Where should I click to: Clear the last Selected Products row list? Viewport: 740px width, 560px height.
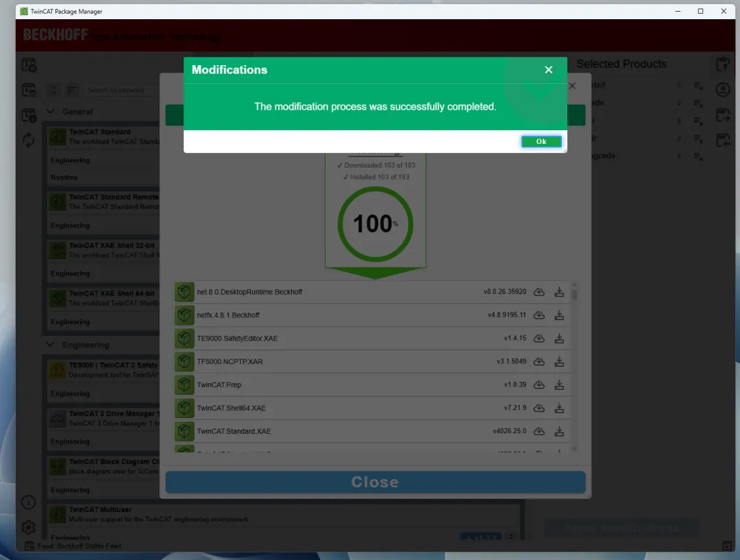click(698, 156)
